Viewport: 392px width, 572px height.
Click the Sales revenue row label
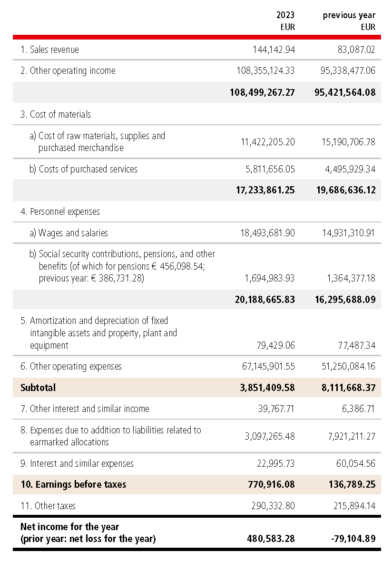(49, 50)
